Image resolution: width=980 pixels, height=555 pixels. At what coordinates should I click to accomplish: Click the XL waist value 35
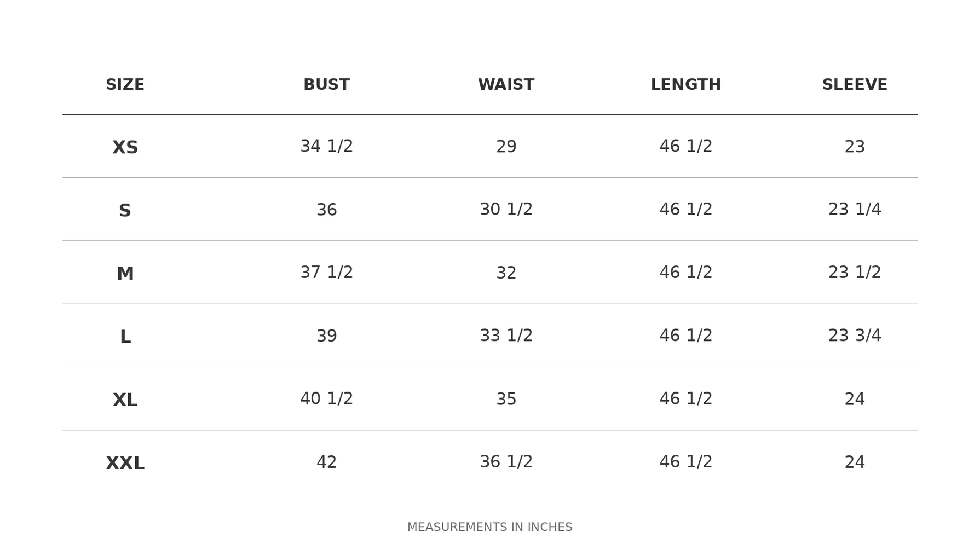[x=506, y=400]
